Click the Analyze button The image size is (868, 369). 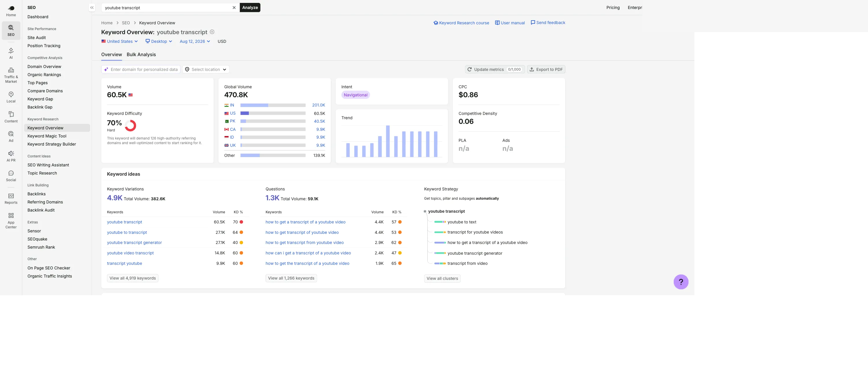(x=250, y=8)
